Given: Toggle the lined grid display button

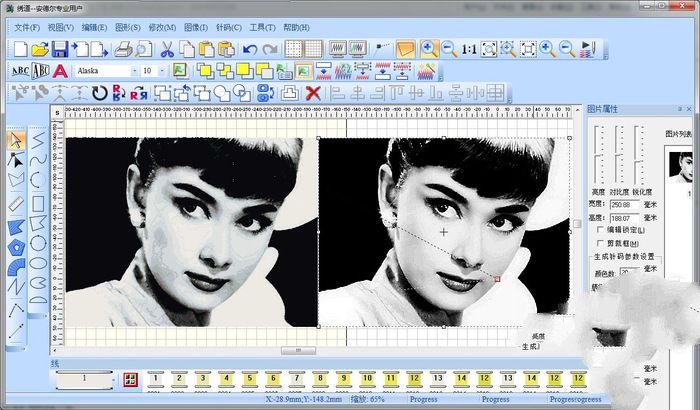Looking at the screenshot, I should pos(313,49).
